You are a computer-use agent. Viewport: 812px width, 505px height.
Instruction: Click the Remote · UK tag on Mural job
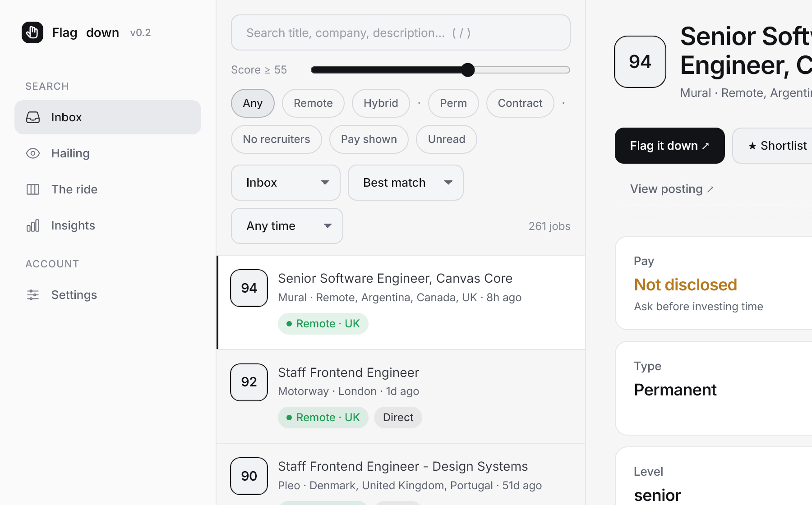[323, 324]
